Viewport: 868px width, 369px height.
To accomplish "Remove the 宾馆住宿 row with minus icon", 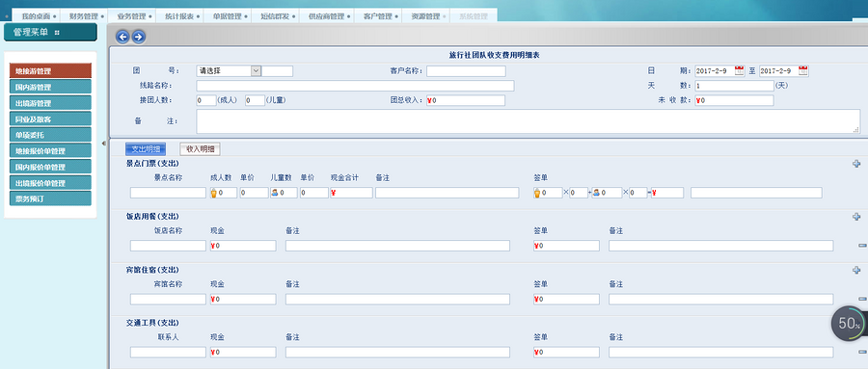I will pyautogui.click(x=862, y=299).
